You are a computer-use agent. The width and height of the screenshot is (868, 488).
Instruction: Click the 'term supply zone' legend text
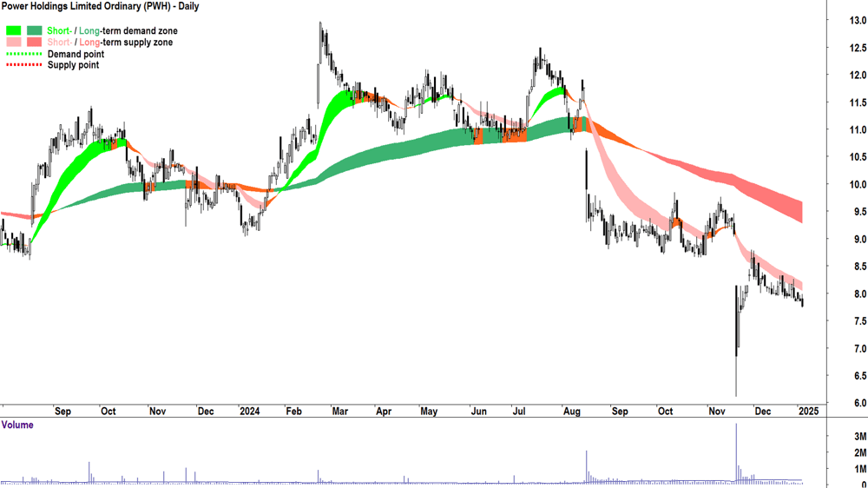(x=137, y=42)
